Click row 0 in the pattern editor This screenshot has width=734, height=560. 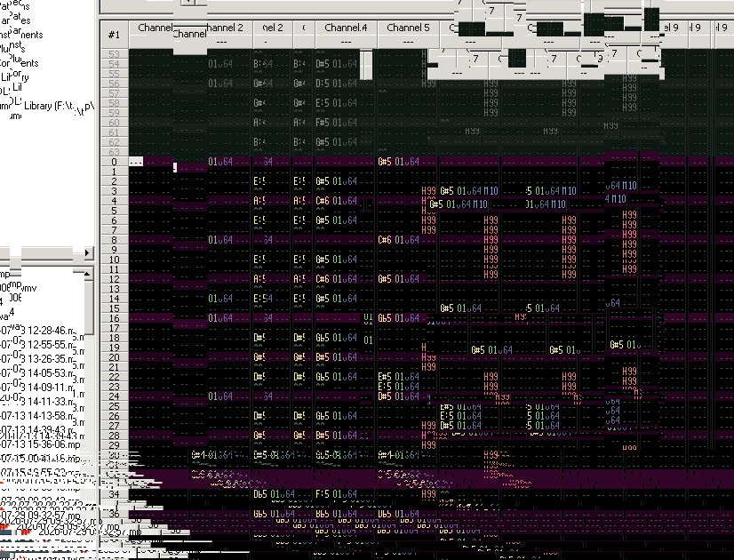point(114,162)
